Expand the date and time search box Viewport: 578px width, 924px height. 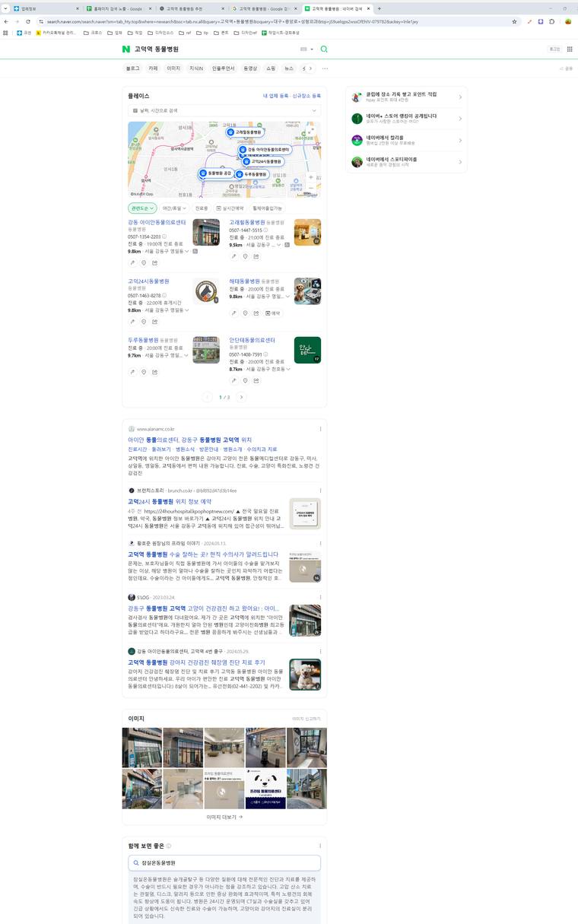click(224, 110)
